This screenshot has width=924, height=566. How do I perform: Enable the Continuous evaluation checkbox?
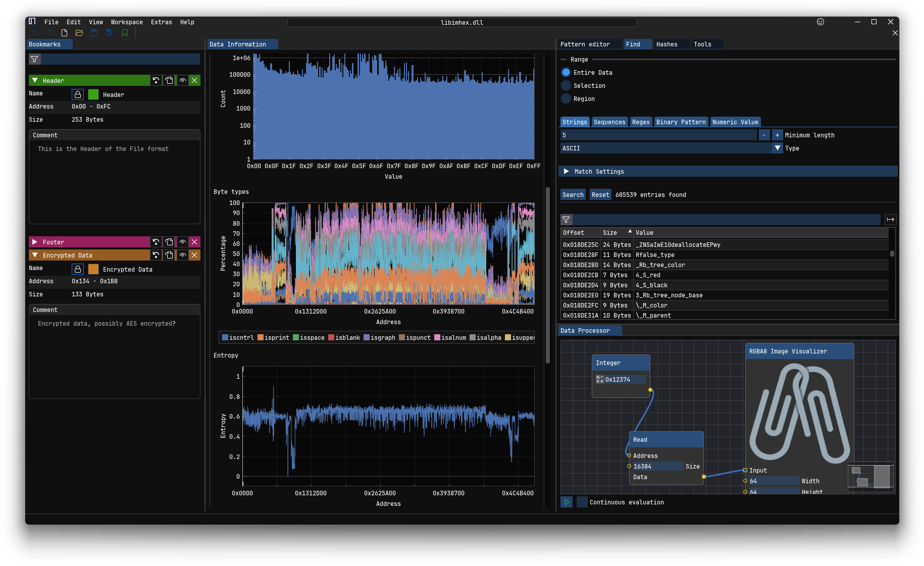coord(582,502)
